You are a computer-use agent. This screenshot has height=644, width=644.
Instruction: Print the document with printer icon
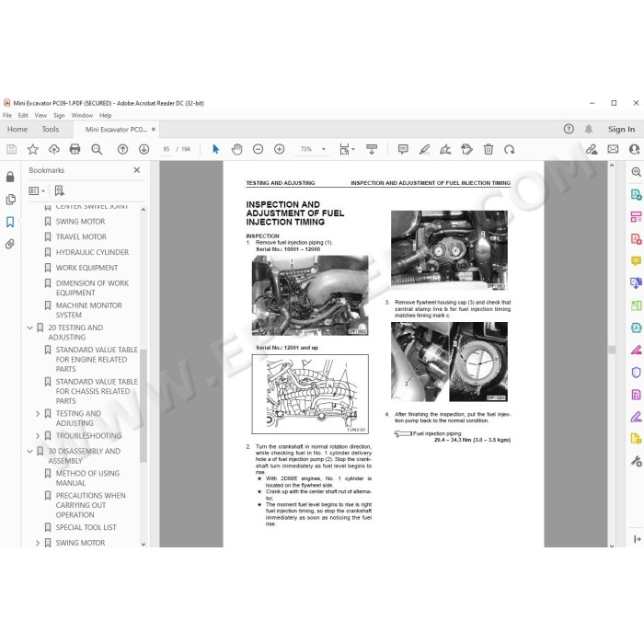click(x=75, y=149)
